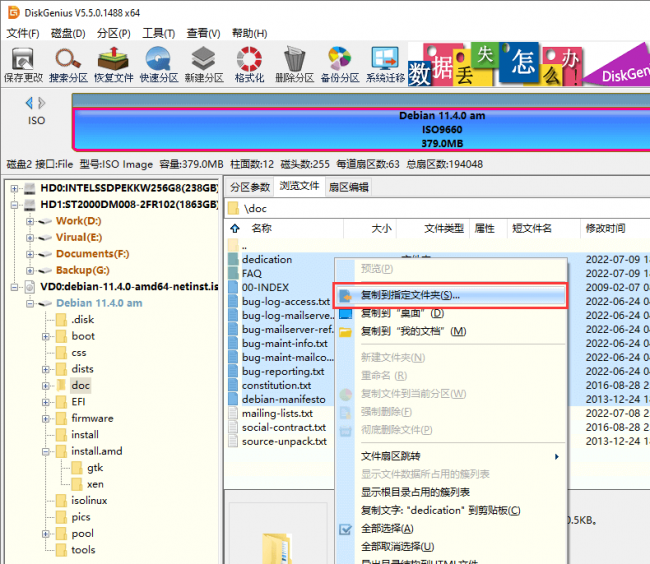Collapse the install.amd folder node

tap(46, 452)
